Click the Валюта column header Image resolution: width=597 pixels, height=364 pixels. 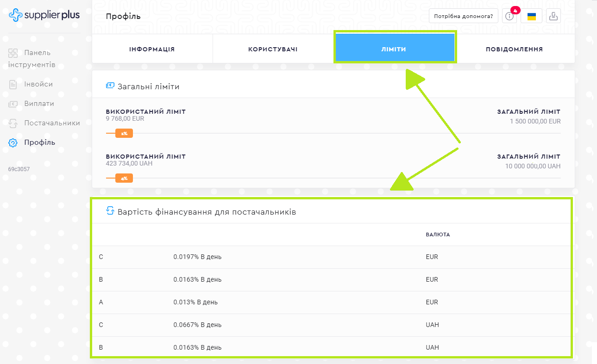pyautogui.click(x=438, y=234)
